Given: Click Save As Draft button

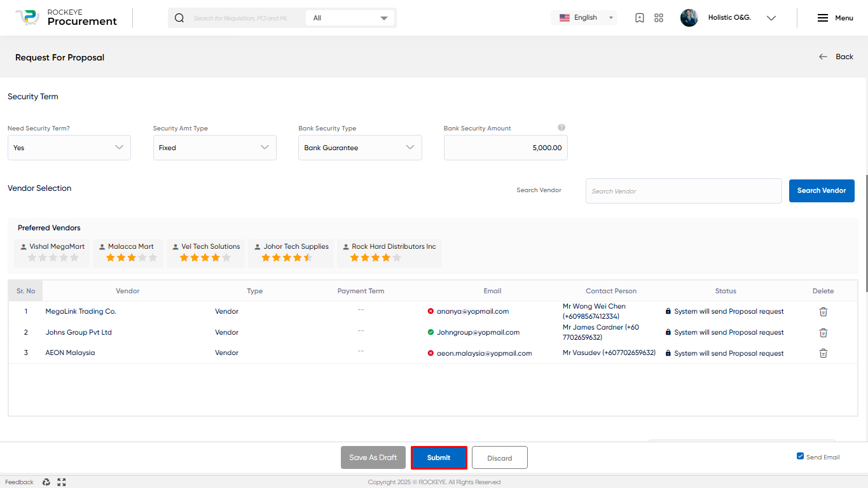Looking at the screenshot, I should point(373,457).
